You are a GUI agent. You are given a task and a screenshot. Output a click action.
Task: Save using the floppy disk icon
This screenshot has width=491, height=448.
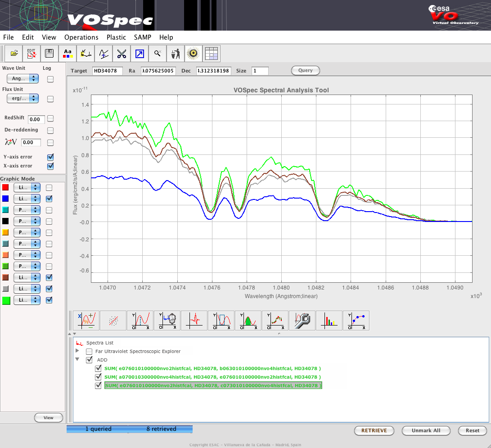(x=49, y=54)
